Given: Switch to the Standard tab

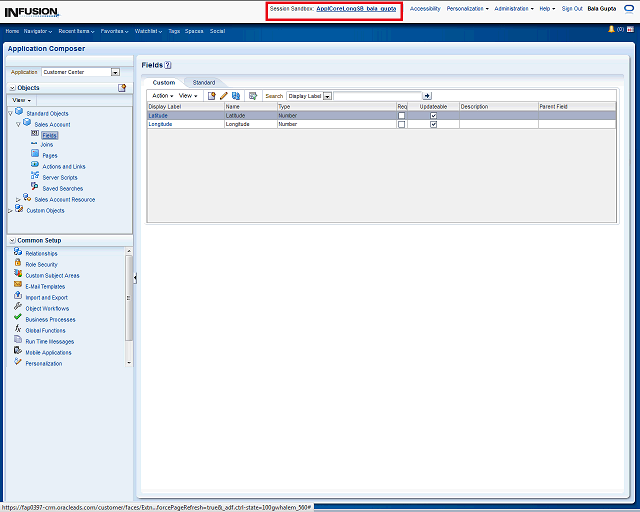Looking at the screenshot, I should 204,82.
